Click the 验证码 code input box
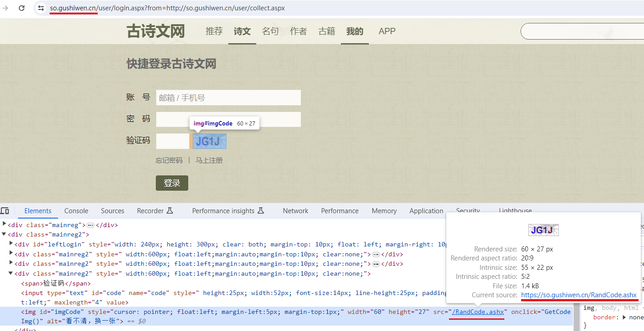Screen dimensions: 644x331 pyautogui.click(x=173, y=141)
